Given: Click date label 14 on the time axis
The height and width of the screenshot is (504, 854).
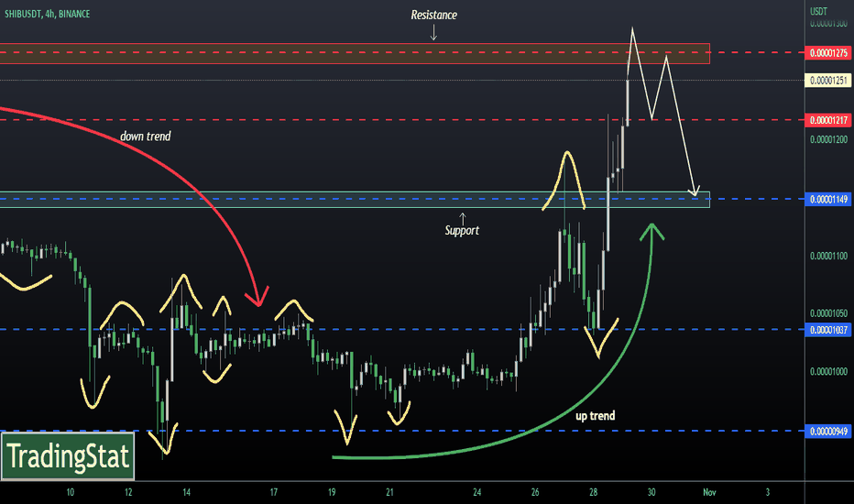Looking at the screenshot, I should point(186,492).
